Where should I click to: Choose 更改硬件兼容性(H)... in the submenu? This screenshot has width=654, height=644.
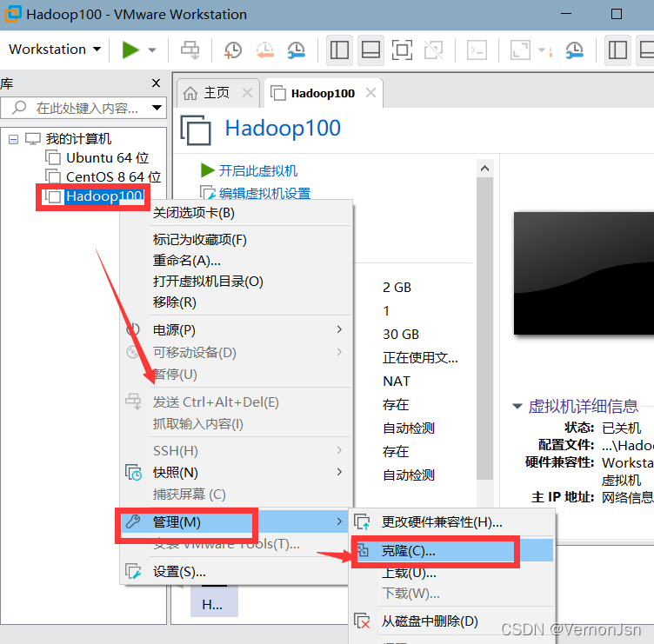click(453, 521)
